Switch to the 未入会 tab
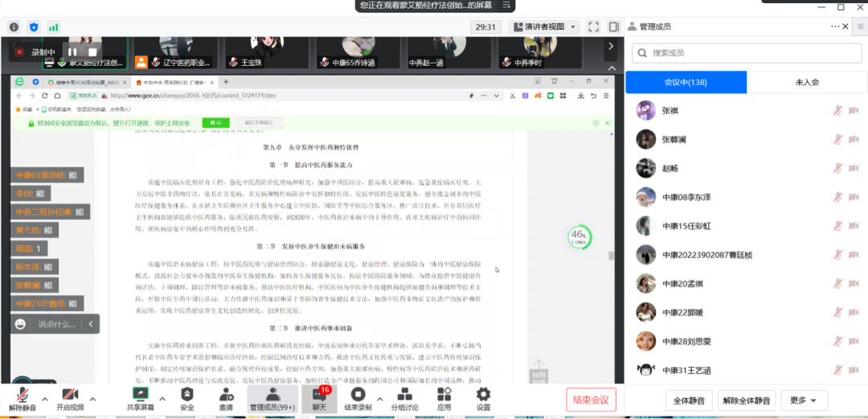Viewport: 868px width, 419px height. 807,83
